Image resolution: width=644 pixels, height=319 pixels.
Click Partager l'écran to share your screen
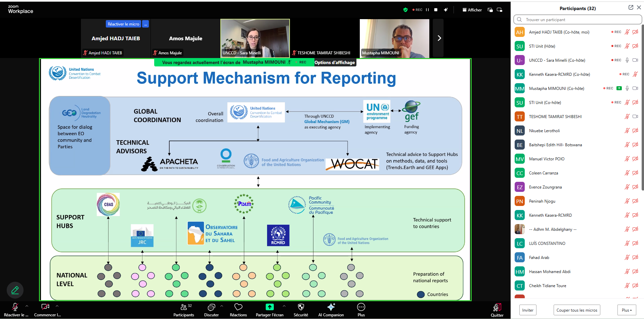coord(269,309)
